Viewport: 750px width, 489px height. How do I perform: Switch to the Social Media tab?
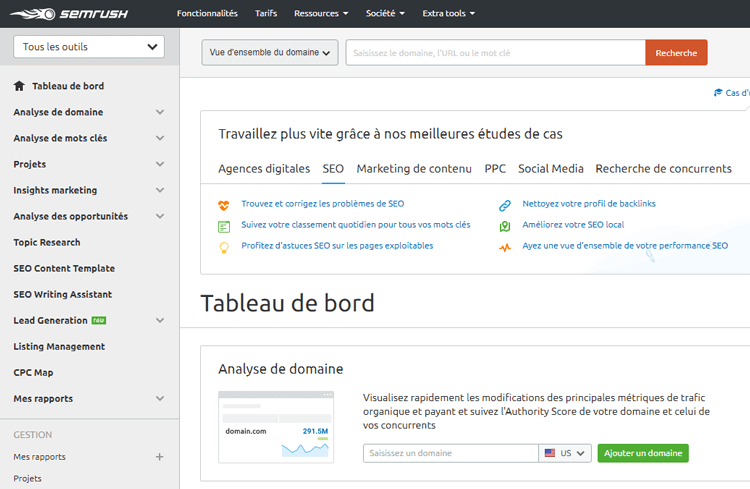coord(551,169)
